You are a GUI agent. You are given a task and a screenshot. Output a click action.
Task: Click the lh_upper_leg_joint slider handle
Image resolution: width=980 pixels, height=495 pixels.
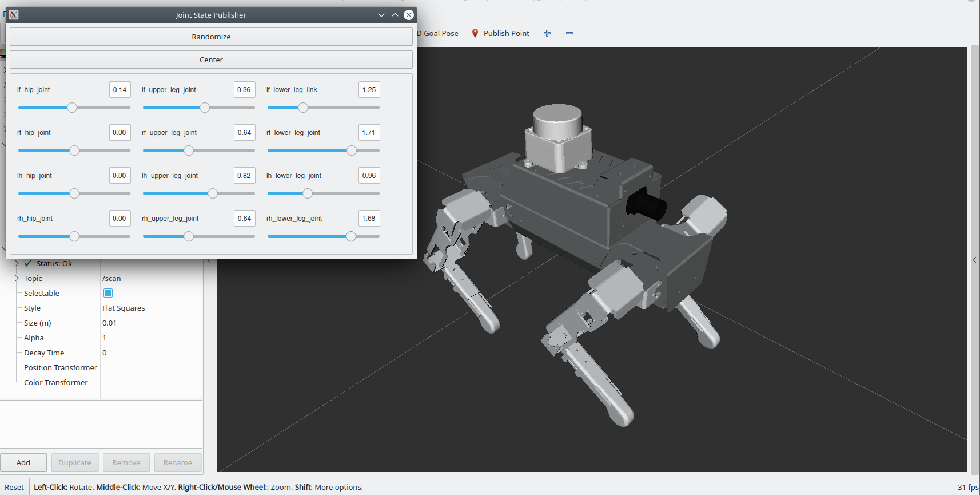(213, 193)
